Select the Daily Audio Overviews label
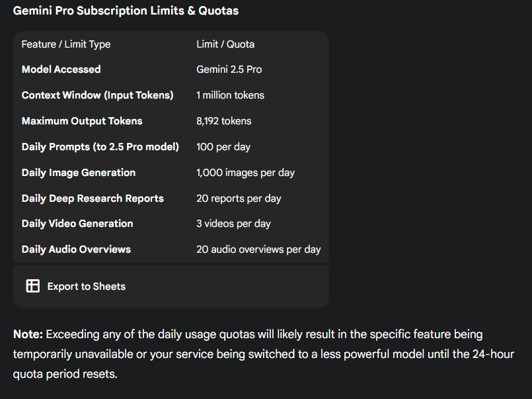 (x=76, y=249)
